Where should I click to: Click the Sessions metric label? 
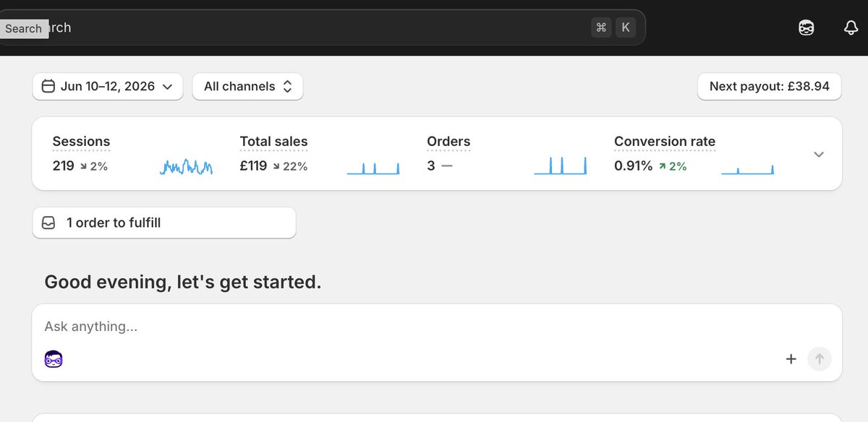pyautogui.click(x=82, y=142)
